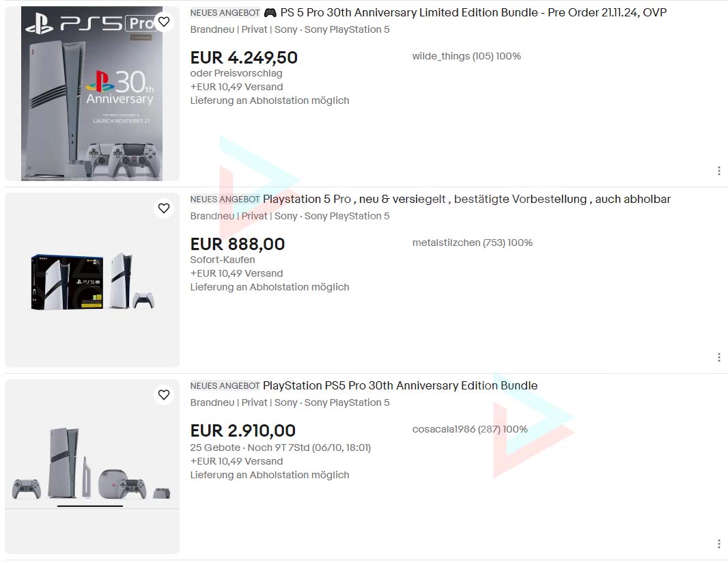The image size is (728, 563).
Task: Open listing titled PS 5 Pro 30th Anniversary Limited Edition Bundle
Action: [473, 12]
